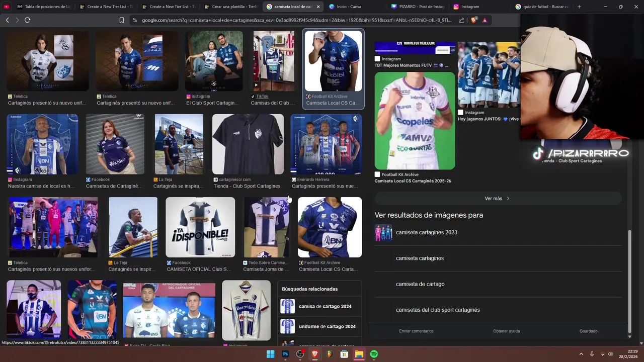Image resolution: width=644 pixels, height=362 pixels.
Task: Open the camiseta de cartago suggestion
Action: [x=420, y=284]
